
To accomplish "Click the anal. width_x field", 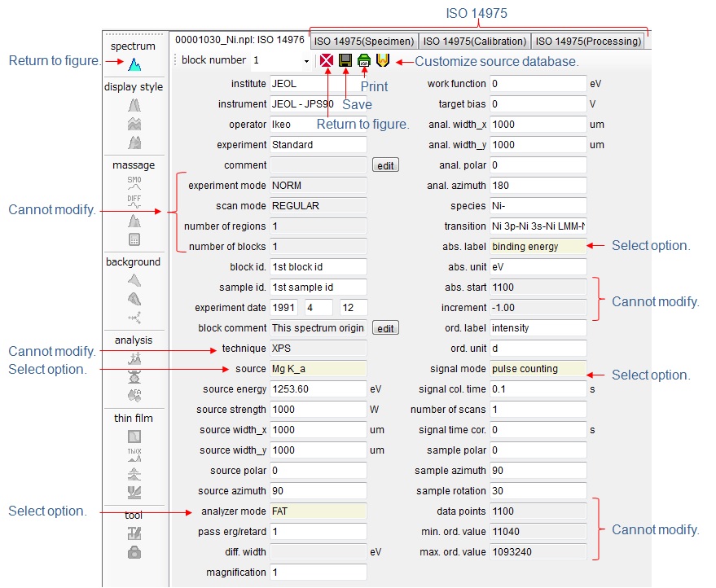I will coord(538,125).
